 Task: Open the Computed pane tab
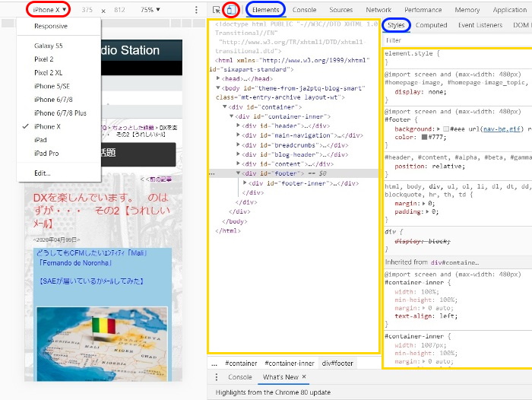[x=431, y=25]
